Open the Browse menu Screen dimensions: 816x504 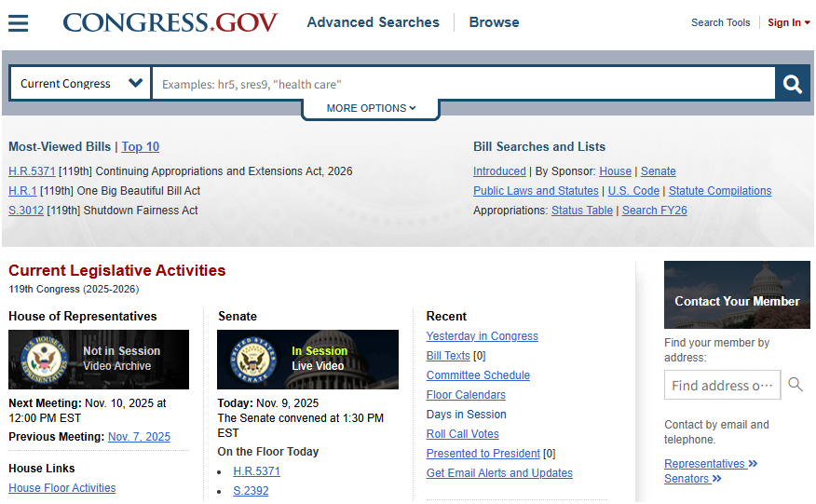pyautogui.click(x=494, y=22)
